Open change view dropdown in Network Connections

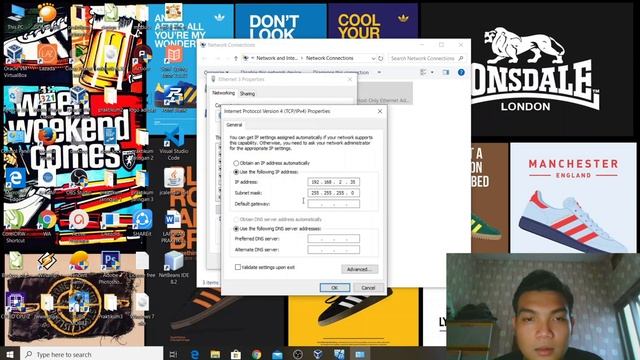point(432,72)
